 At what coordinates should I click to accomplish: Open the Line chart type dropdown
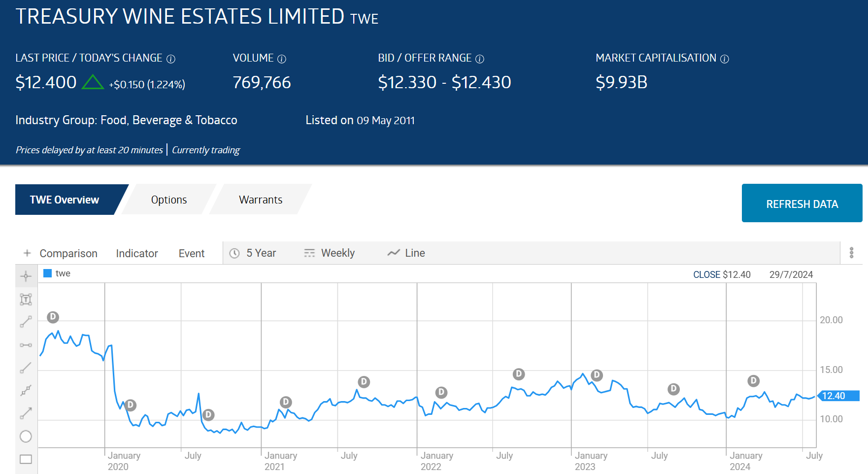(x=406, y=253)
